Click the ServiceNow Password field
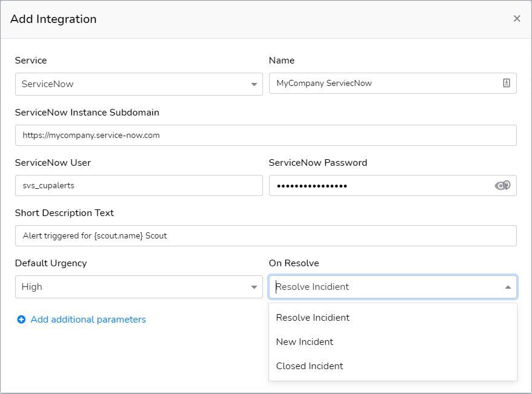 tap(392, 185)
